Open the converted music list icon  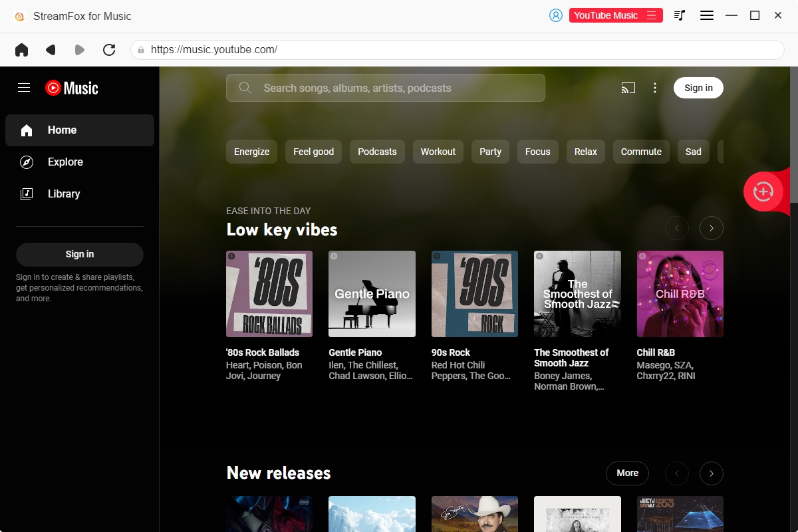(x=679, y=15)
